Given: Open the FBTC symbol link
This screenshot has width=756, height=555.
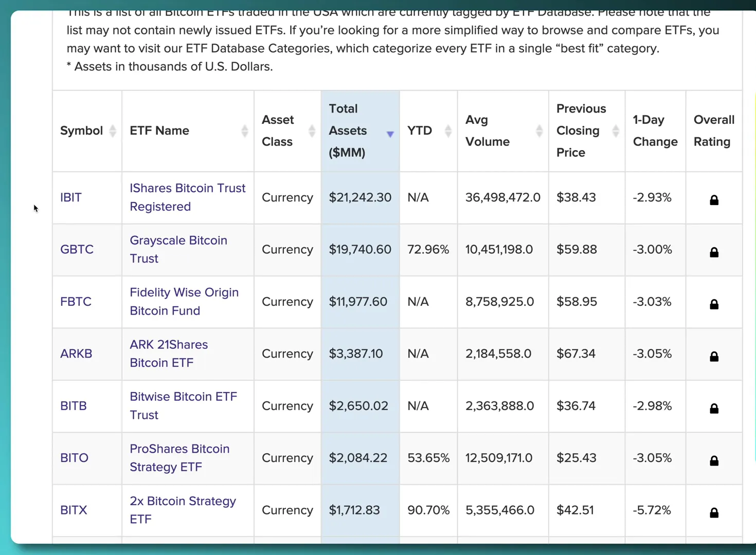Looking at the screenshot, I should point(76,302).
